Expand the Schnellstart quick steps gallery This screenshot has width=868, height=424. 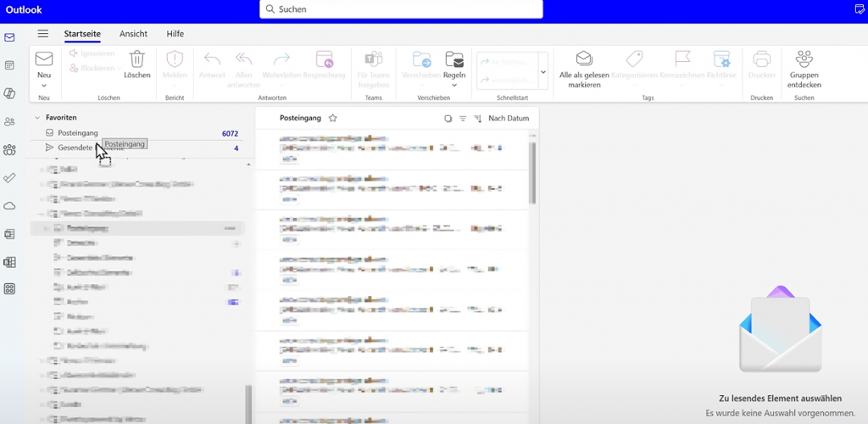coord(543,71)
